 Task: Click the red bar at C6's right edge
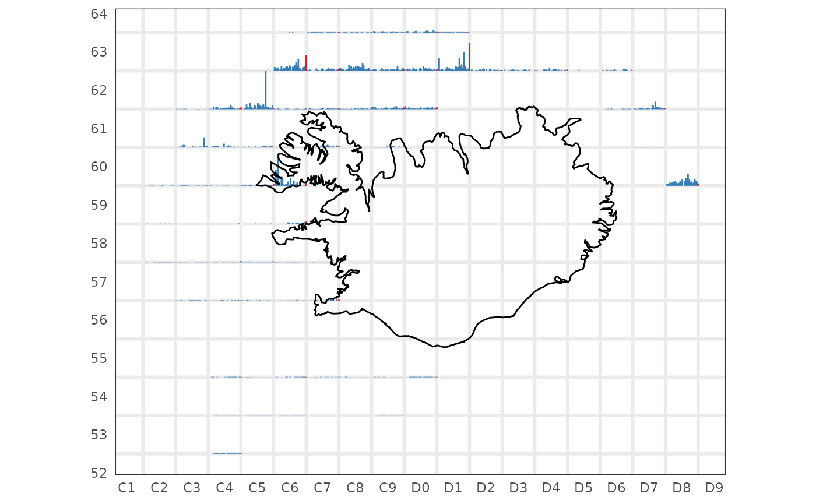pos(307,63)
